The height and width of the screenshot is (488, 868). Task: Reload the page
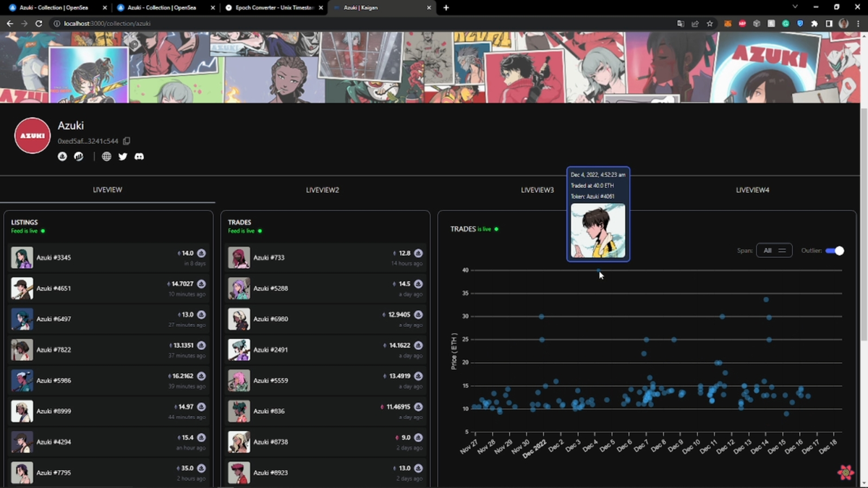tap(41, 24)
